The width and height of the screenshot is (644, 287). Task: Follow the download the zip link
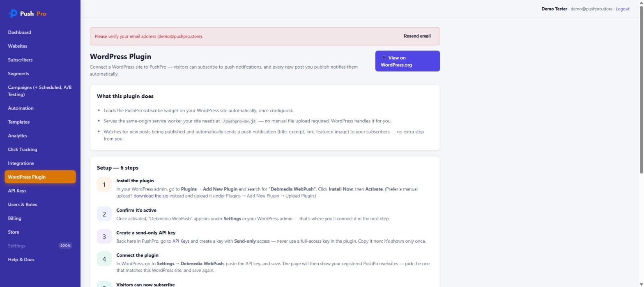pyautogui.click(x=151, y=196)
